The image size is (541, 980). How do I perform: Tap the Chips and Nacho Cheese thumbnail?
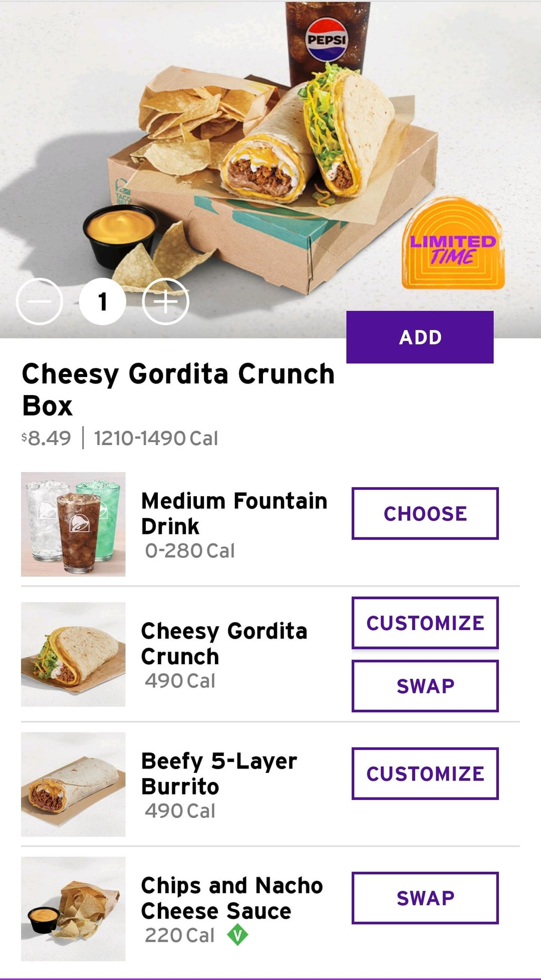tap(73, 909)
